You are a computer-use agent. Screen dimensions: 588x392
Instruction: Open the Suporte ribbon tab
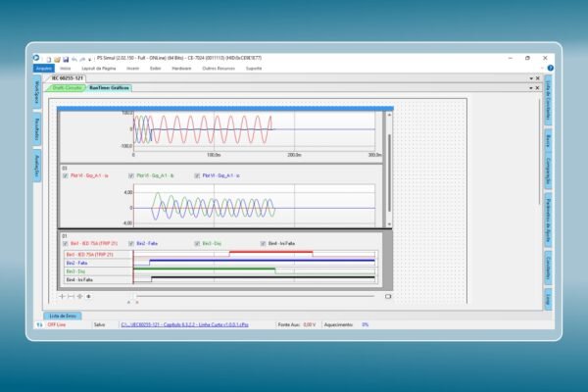pyautogui.click(x=254, y=69)
